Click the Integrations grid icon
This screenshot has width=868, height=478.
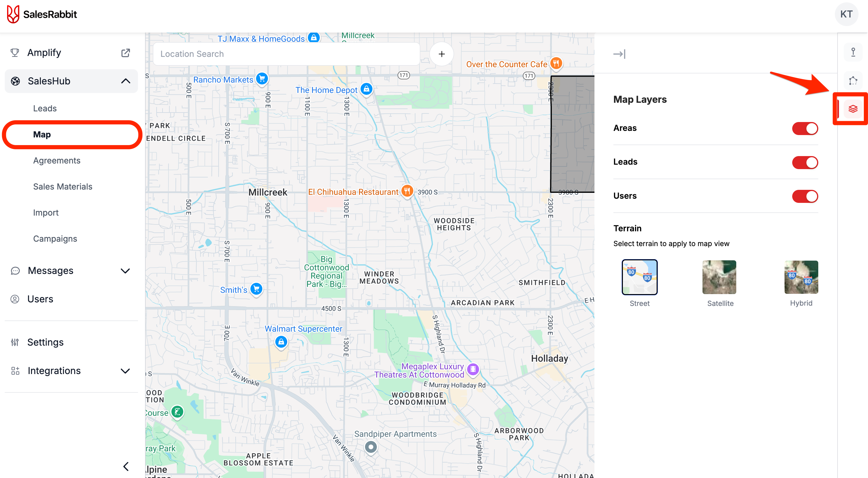[15, 371]
